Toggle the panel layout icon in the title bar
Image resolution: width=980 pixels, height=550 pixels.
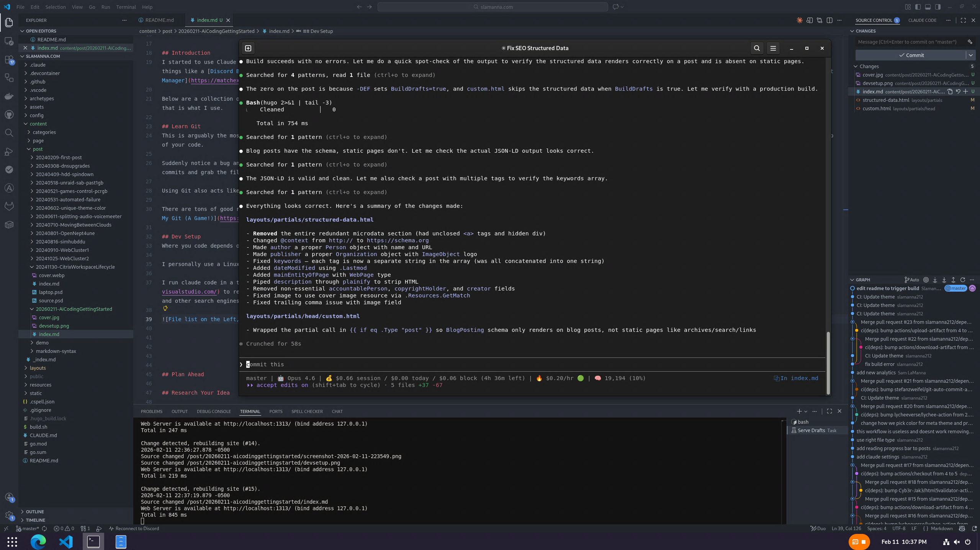[928, 7]
